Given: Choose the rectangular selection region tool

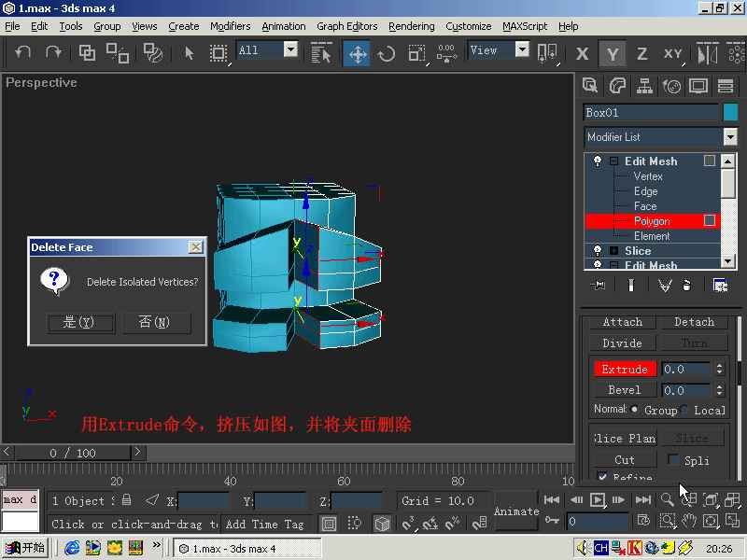Looking at the screenshot, I should (x=218, y=53).
